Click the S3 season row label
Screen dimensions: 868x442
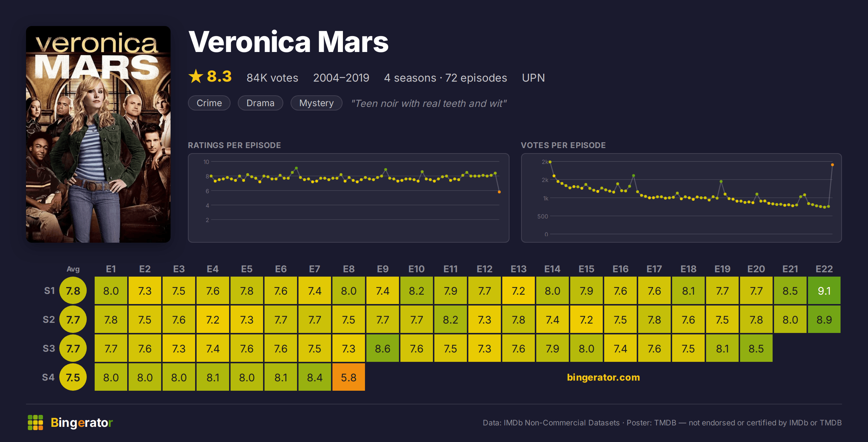[49, 348]
